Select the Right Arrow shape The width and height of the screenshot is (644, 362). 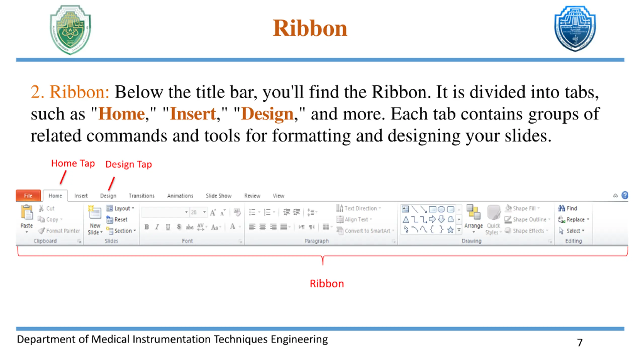click(432, 219)
